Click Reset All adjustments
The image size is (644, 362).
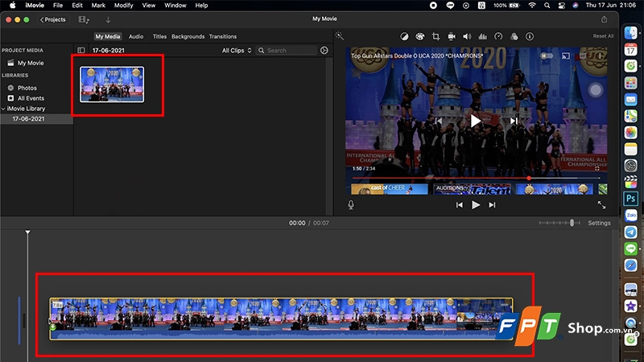603,36
